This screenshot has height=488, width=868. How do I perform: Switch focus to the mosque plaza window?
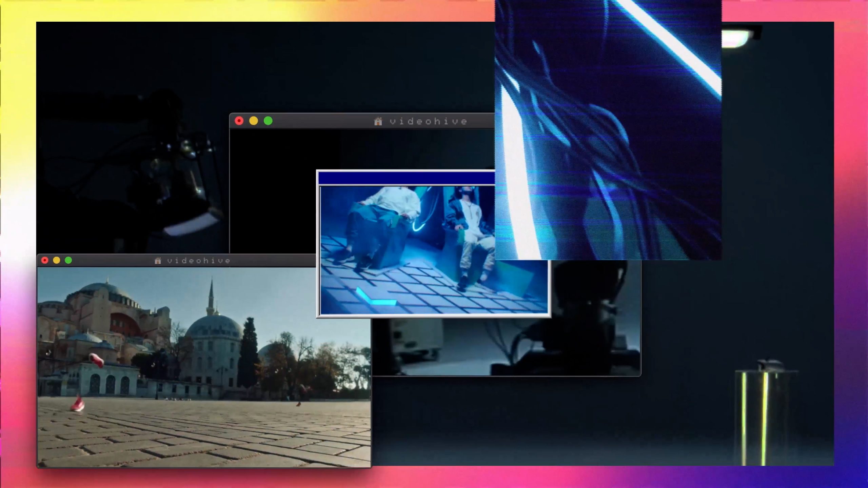point(170,373)
